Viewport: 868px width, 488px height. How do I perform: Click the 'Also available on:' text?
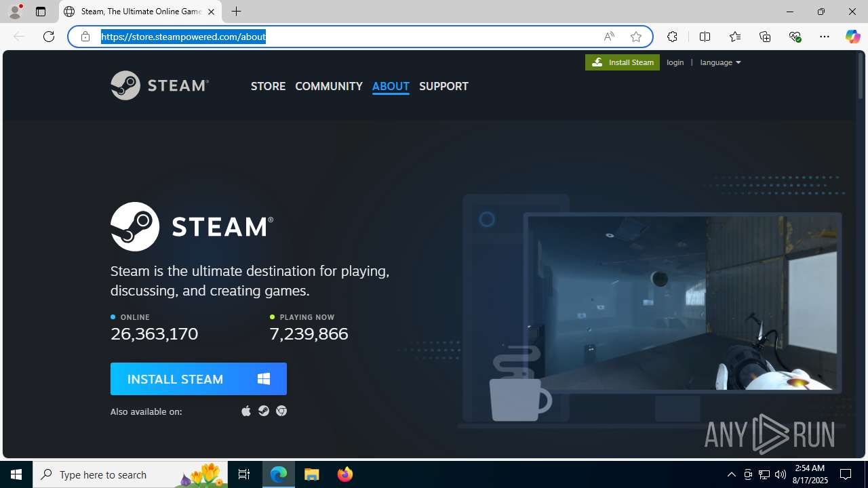click(x=146, y=411)
